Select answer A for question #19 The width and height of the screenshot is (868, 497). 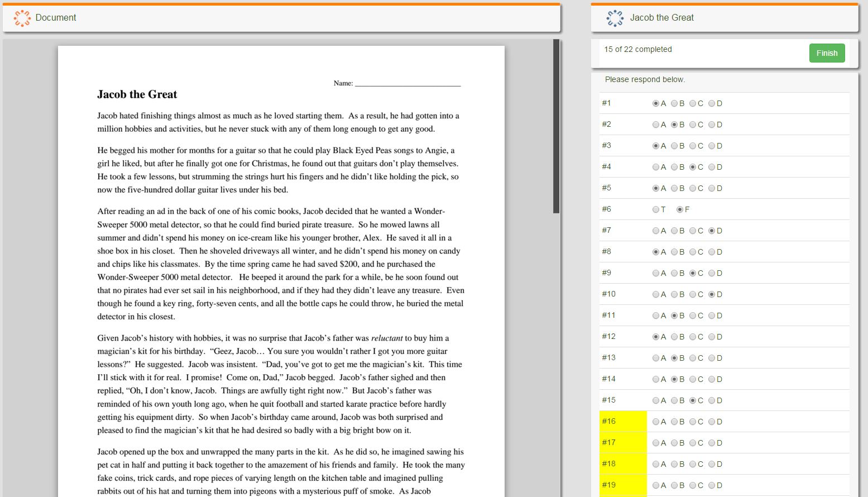point(656,485)
